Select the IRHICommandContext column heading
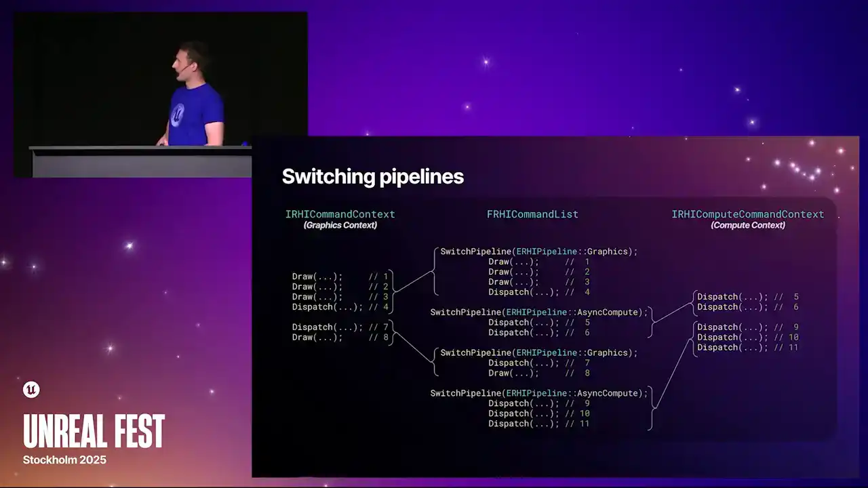Screen dimensions: 868x488 click(340, 214)
